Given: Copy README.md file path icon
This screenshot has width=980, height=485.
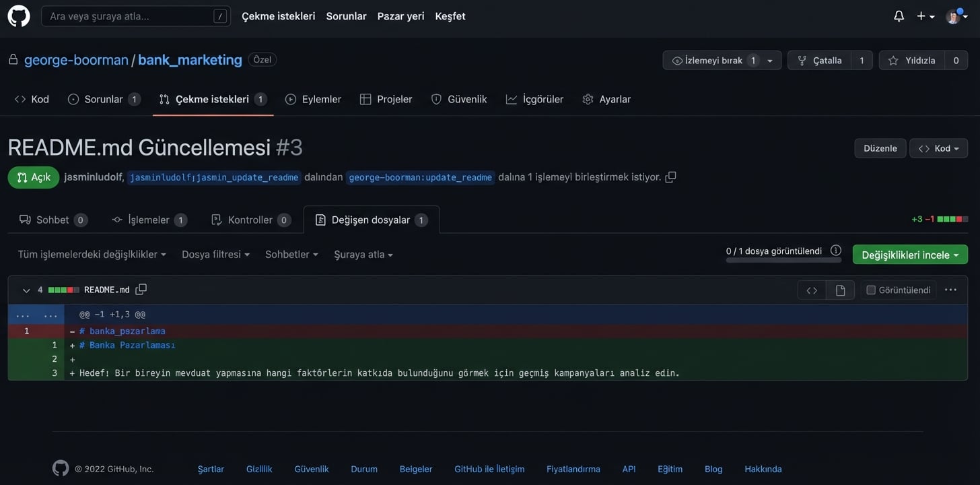Looking at the screenshot, I should pyautogui.click(x=141, y=290).
